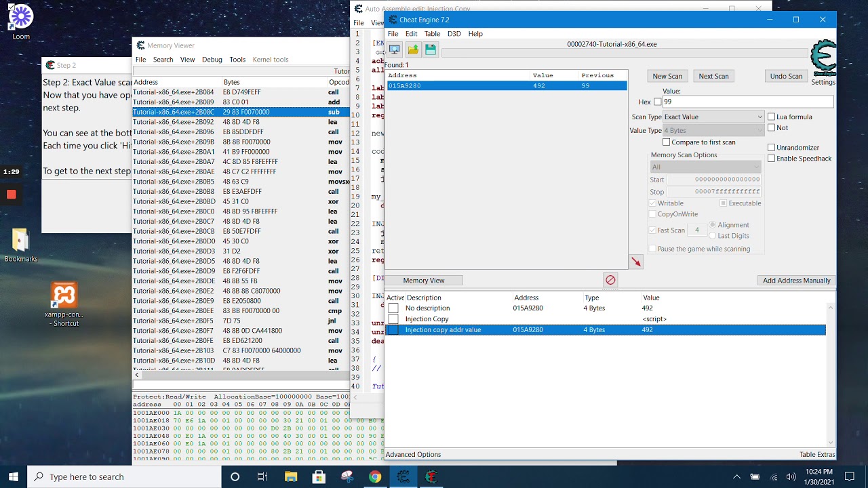Click the Next Scan button
Screen dimensions: 868x488
pyautogui.click(x=713, y=76)
